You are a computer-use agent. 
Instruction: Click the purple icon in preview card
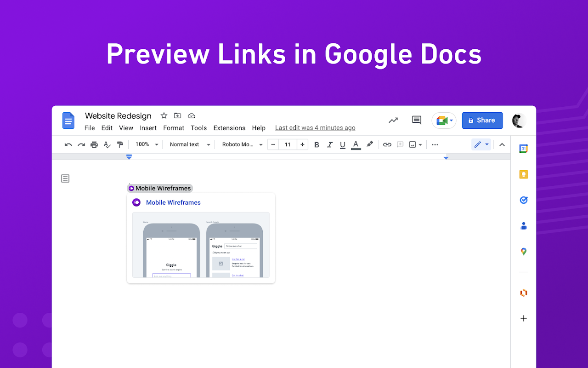pyautogui.click(x=136, y=202)
